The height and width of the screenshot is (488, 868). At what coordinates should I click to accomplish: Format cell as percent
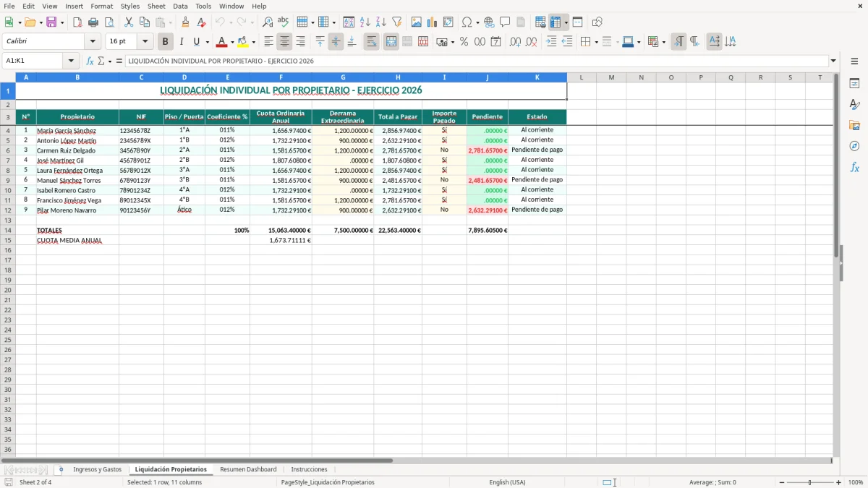pyautogui.click(x=464, y=42)
